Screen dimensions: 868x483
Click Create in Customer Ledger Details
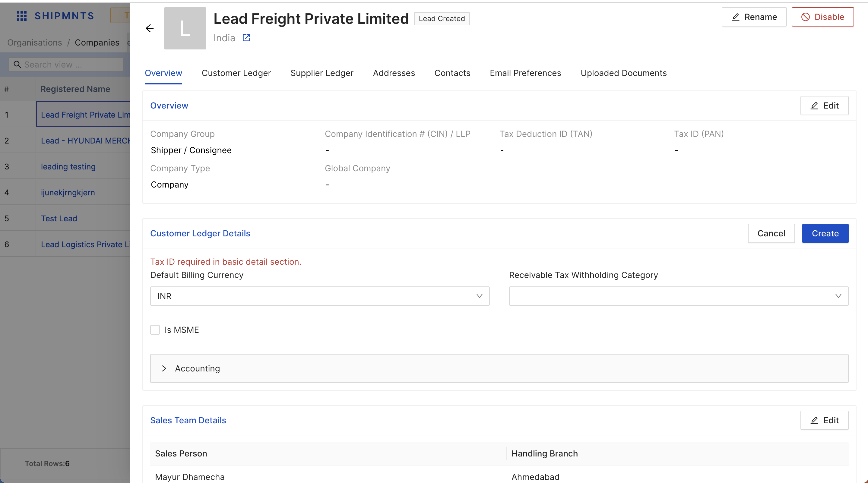[x=825, y=233]
